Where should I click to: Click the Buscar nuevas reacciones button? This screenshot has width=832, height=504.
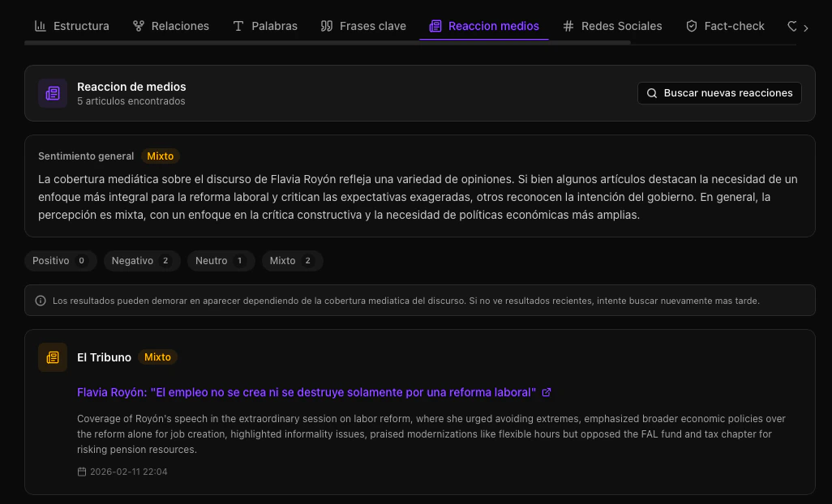pyautogui.click(x=719, y=92)
